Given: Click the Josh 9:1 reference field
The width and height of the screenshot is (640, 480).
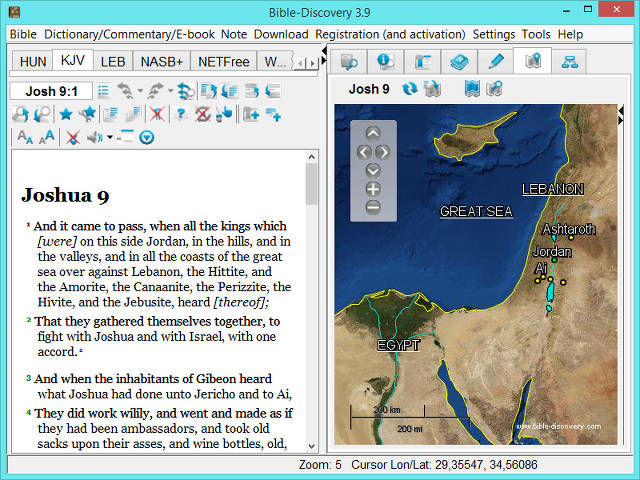Looking at the screenshot, I should point(51,91).
